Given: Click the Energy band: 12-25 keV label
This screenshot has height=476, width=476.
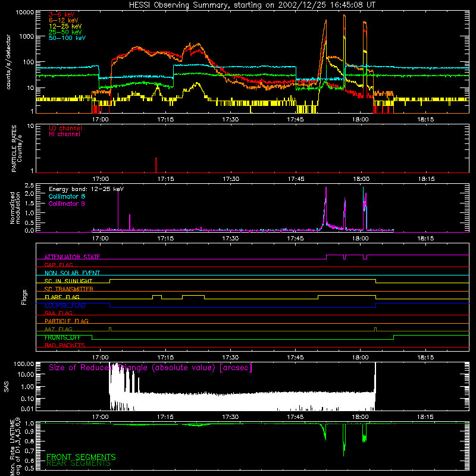Looking at the screenshot, I should point(86,189).
